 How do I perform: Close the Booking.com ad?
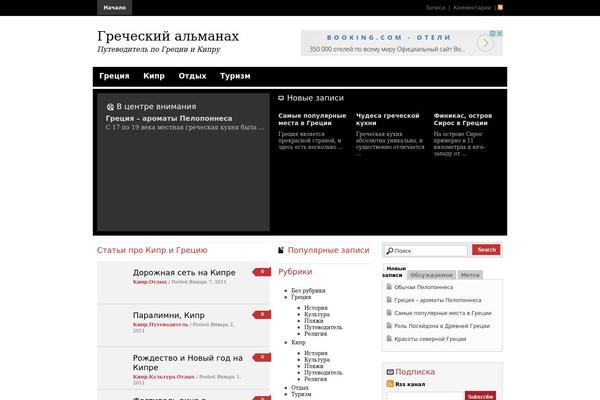pos(499,34)
